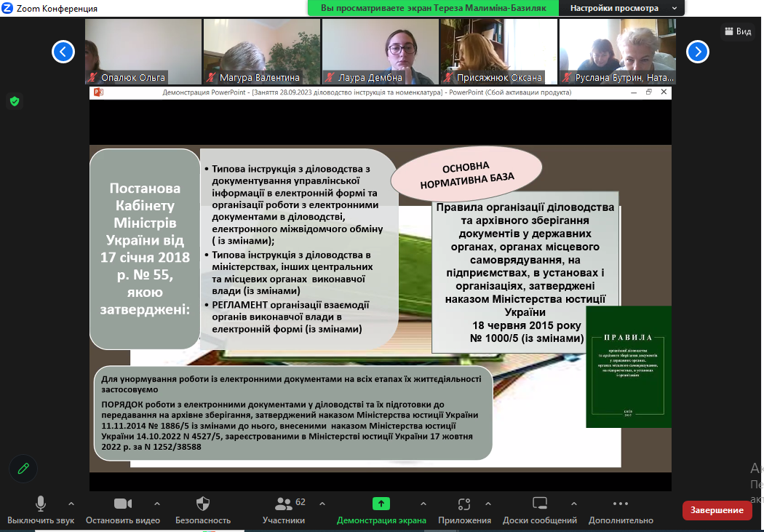764x532 pixels.
Task: Click muted mic icon on Руслана Бутрин
Action: tap(566, 77)
